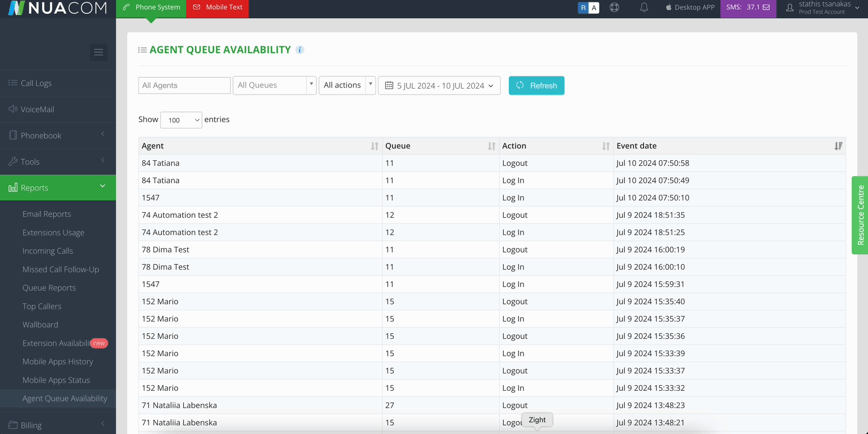Toggle the sidebar hamburger menu
Image resolution: width=868 pixels, height=434 pixels.
pyautogui.click(x=99, y=52)
